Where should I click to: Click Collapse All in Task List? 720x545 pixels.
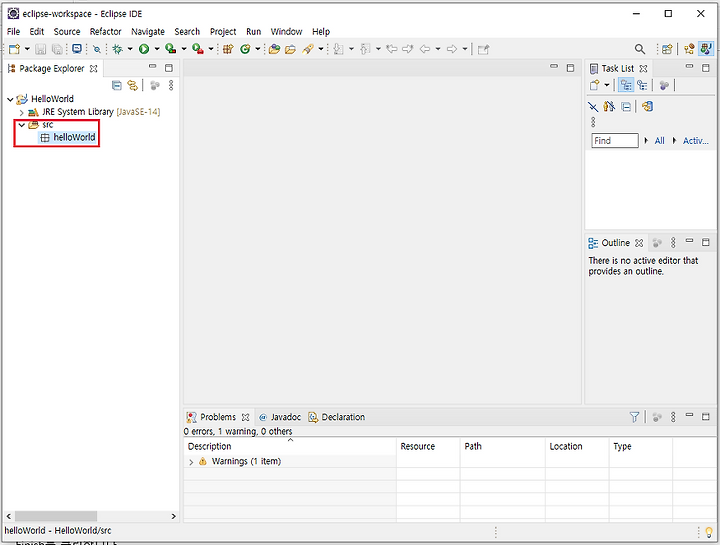pos(626,107)
